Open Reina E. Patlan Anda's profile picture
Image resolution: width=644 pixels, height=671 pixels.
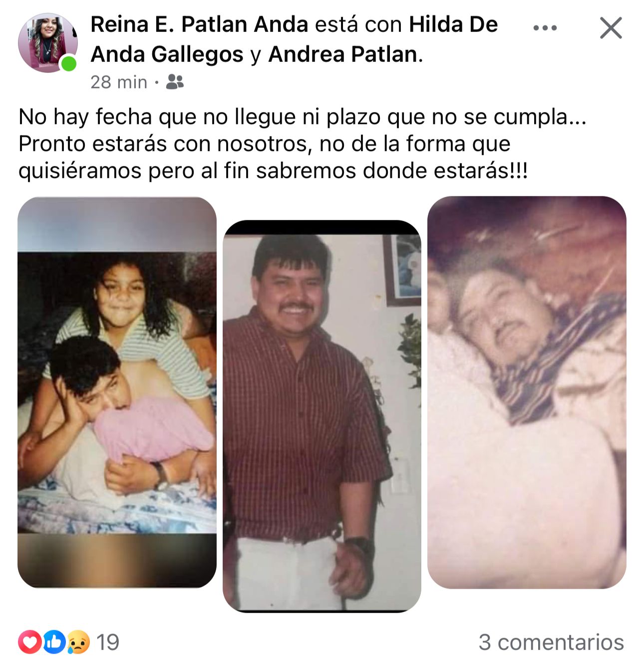48,43
